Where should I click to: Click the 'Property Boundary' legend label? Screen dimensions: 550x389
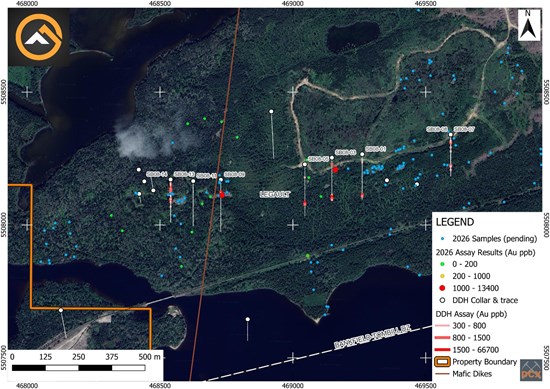[x=484, y=362]
